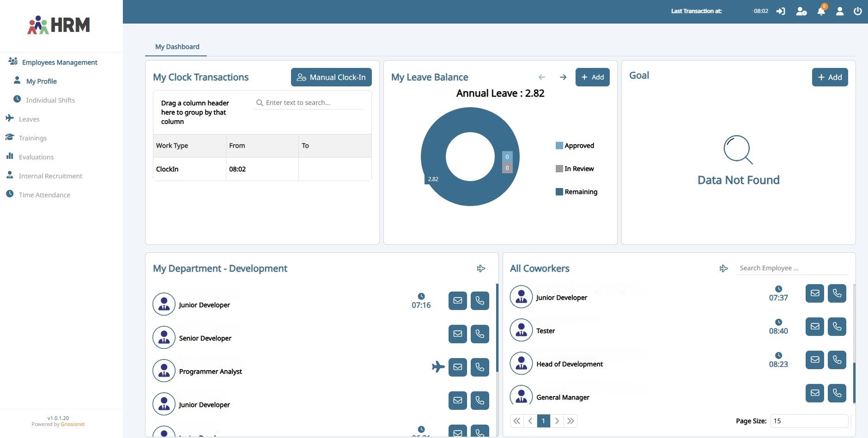Call the Head of Development coworker
868x438 pixels.
pyautogui.click(x=837, y=360)
